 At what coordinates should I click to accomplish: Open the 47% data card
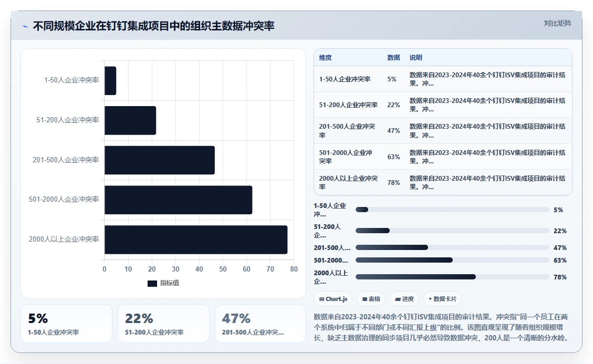[261, 324]
